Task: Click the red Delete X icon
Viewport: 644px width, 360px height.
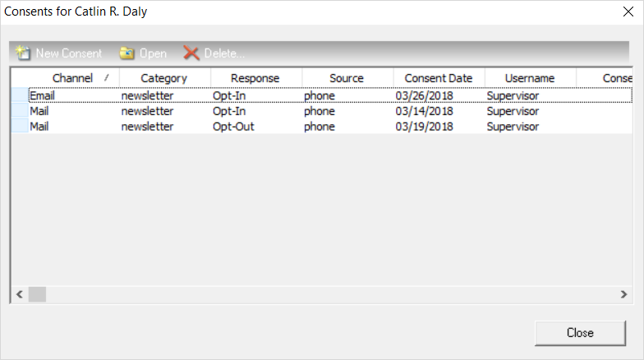Action: (x=191, y=53)
